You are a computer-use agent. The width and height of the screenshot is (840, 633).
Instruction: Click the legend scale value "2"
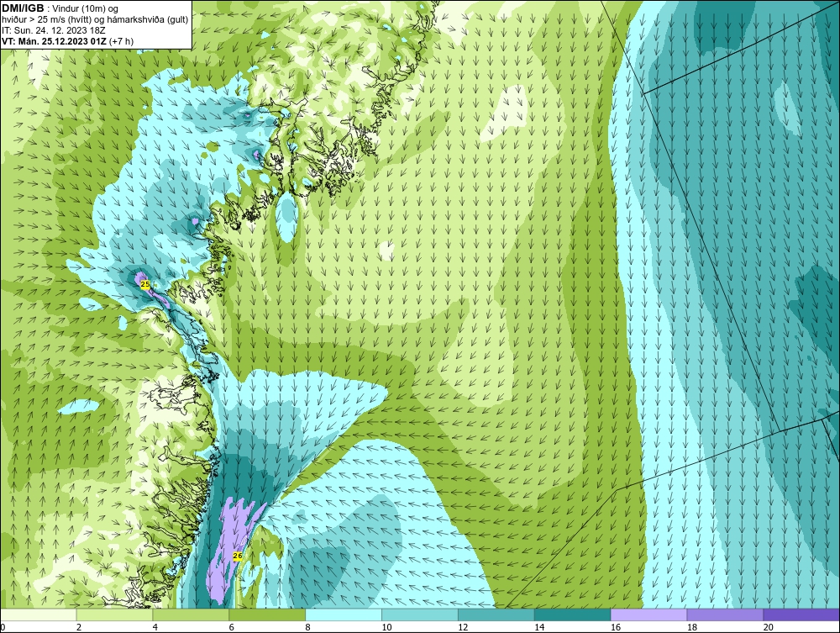coord(79,627)
